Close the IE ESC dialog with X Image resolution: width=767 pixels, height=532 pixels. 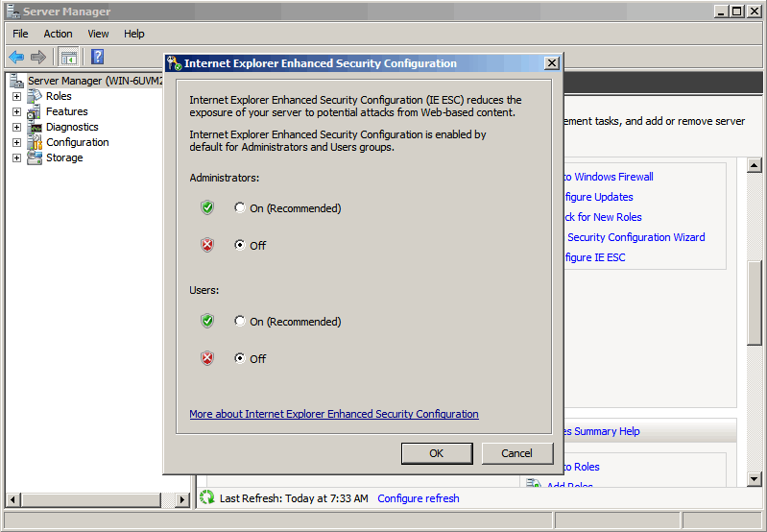552,62
